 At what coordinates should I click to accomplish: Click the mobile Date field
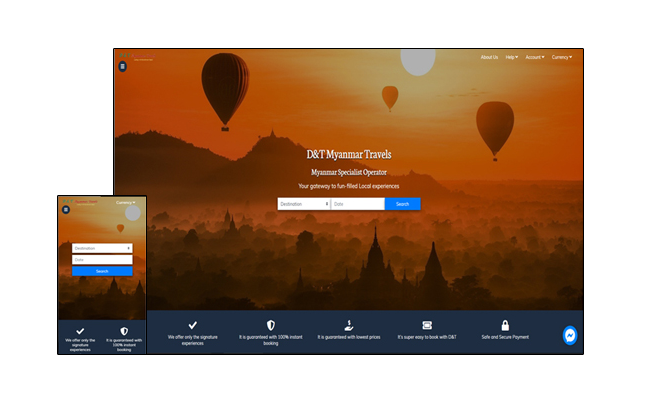click(102, 259)
